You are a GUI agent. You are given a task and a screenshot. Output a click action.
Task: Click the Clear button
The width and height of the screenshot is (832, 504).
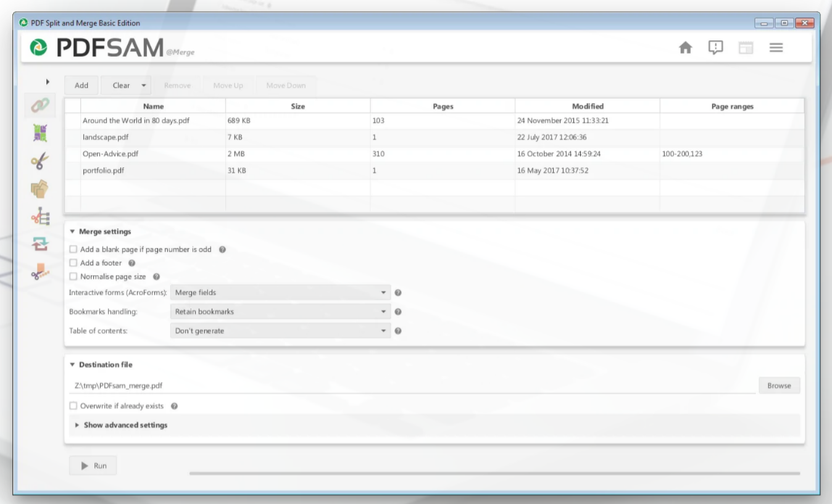[121, 86]
